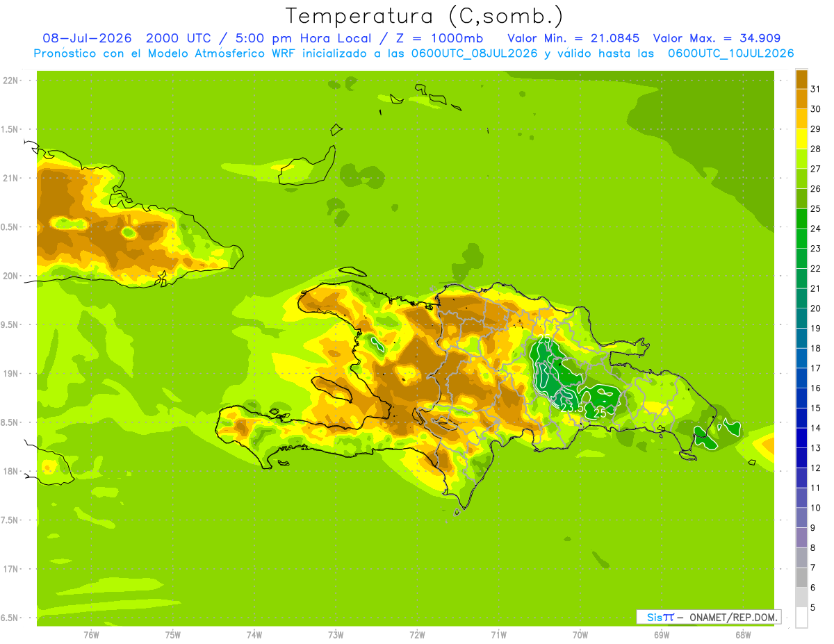The image size is (834, 644).
Task: Click the "6.5N" latitude axis label
Action: point(10,618)
